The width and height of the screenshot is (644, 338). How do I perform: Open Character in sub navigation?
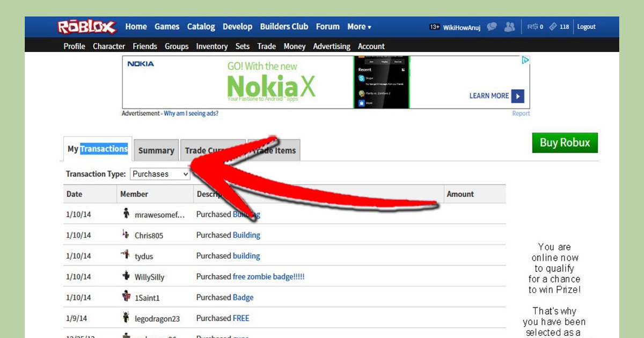(x=109, y=46)
